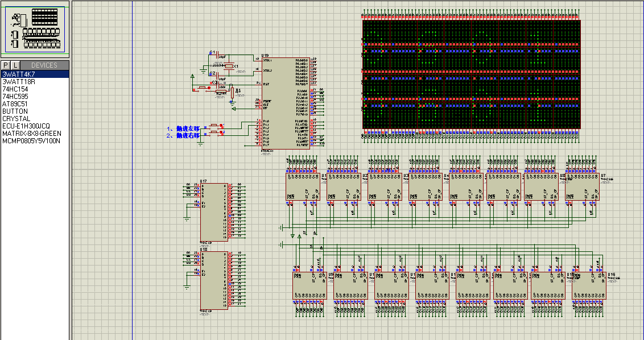
Task: Click the green LED matrix display
Action: pyautogui.click(x=472, y=74)
